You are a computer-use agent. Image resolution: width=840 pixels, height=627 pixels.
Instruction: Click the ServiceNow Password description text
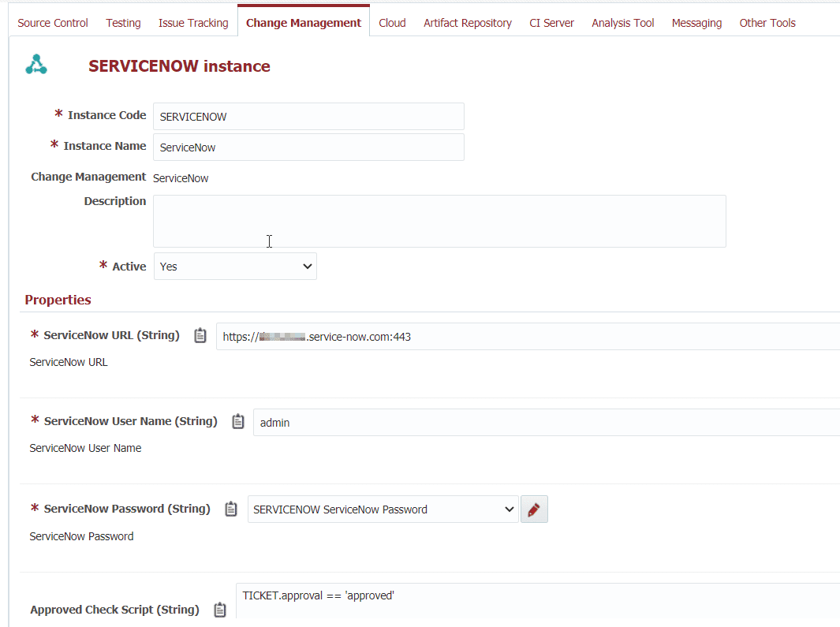coord(81,536)
